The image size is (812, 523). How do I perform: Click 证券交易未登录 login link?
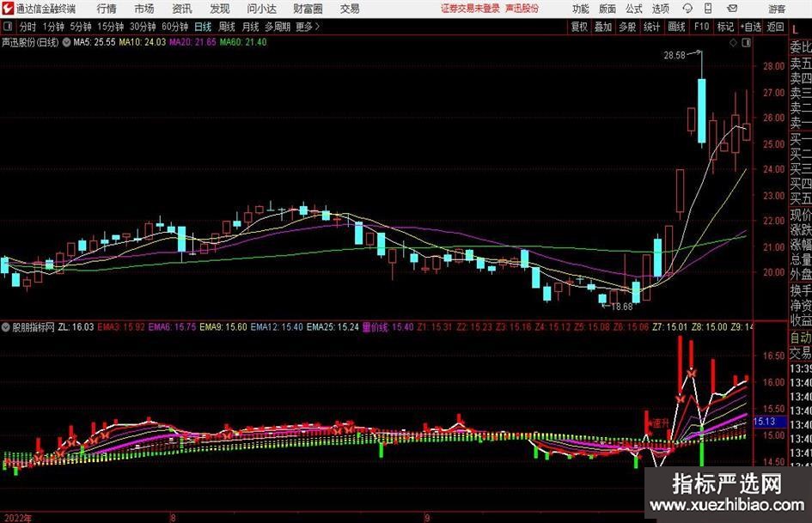[x=470, y=9]
